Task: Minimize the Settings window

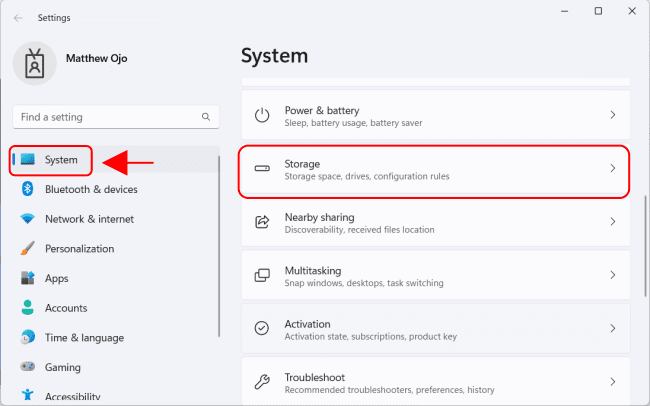Action: (x=565, y=11)
